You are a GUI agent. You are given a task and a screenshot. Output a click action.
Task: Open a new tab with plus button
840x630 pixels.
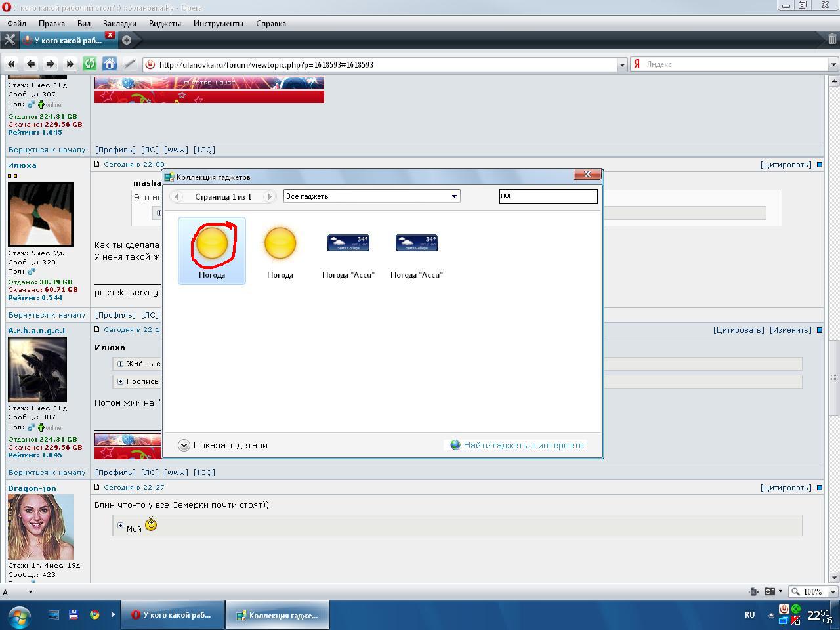pos(127,40)
